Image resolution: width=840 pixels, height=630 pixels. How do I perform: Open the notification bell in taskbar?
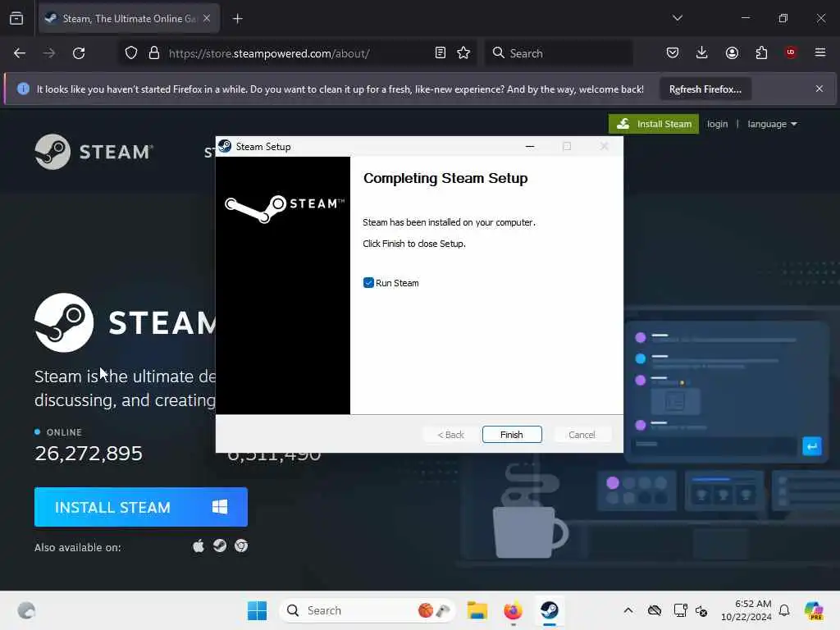click(x=784, y=610)
